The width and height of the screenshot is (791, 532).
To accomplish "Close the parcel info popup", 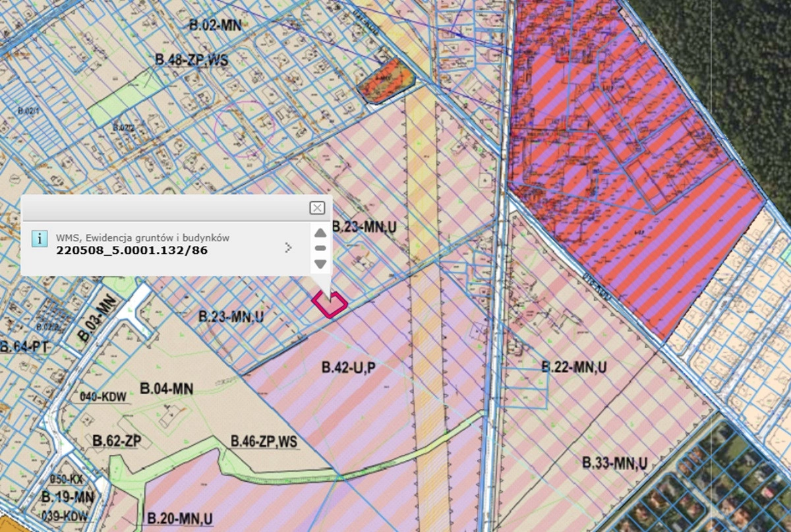I will click(x=317, y=208).
